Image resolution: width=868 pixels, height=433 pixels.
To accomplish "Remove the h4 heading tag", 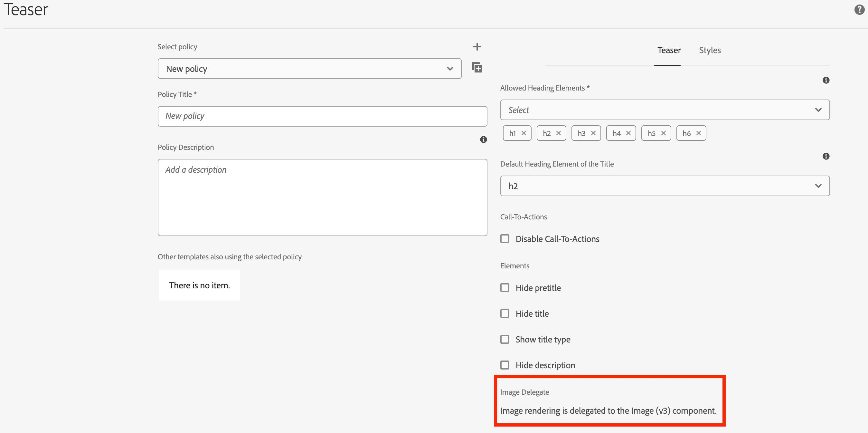I will tap(628, 133).
